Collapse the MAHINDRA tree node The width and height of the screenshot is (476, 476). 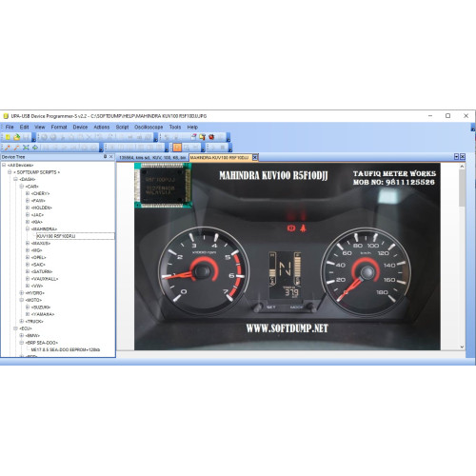click(x=28, y=228)
